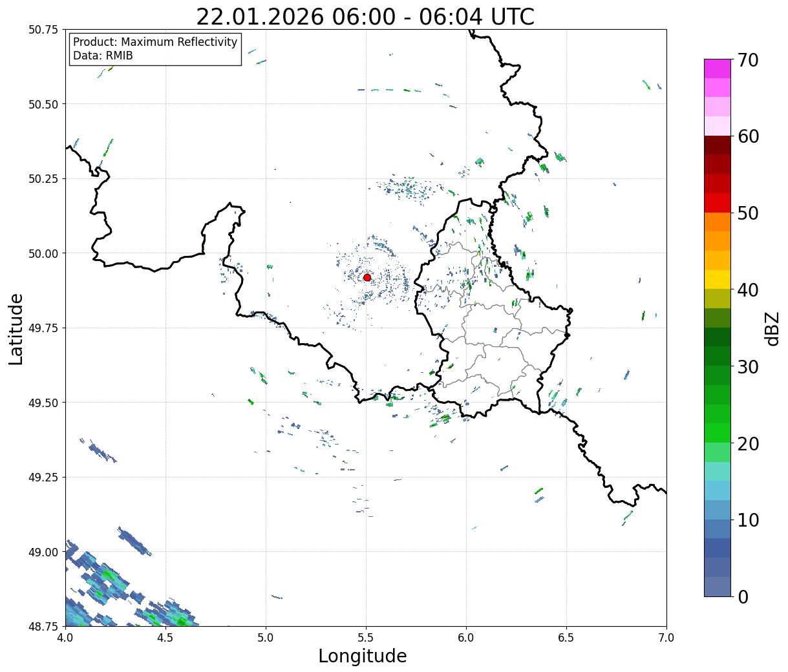
Task: Click the colorbar tick label 60
Action: (x=748, y=136)
